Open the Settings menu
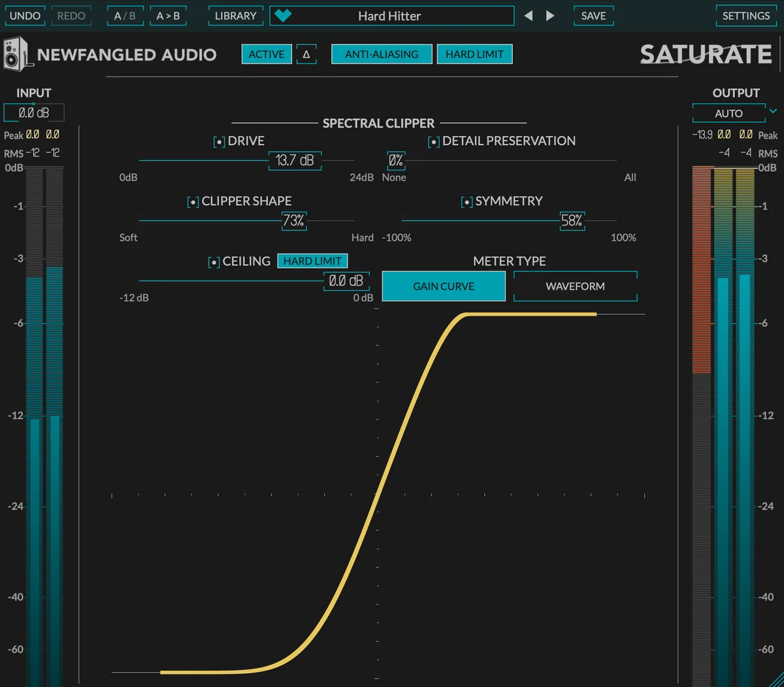Image resolution: width=784 pixels, height=687 pixels. [x=746, y=16]
